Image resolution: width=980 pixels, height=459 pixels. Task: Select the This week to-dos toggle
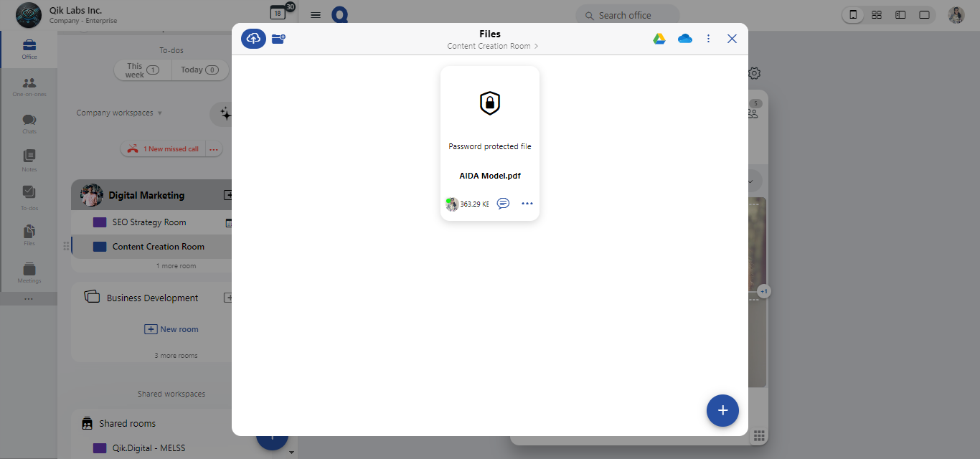pyautogui.click(x=143, y=70)
